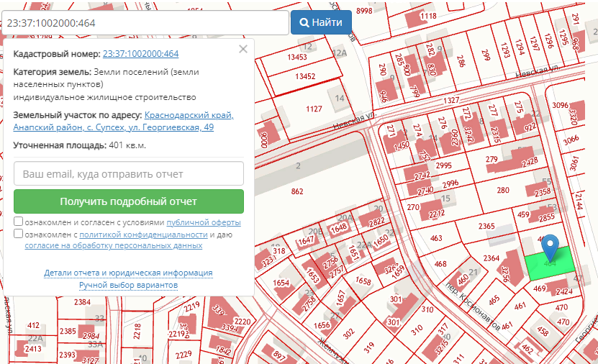Select parcel 412 on the map
This screenshot has height=364, width=598.
[x=33, y=325]
